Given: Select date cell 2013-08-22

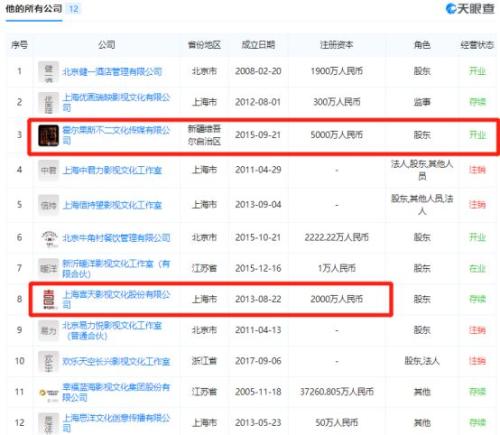Looking at the screenshot, I should point(258,299).
